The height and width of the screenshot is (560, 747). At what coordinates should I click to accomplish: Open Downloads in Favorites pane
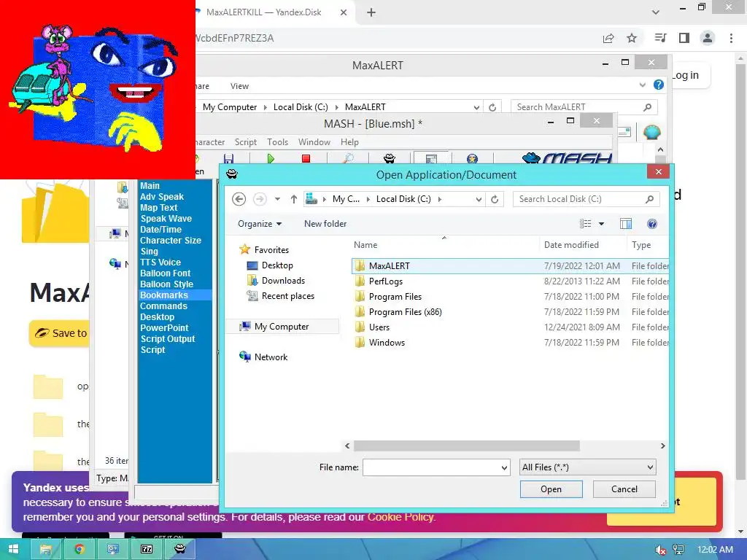click(x=283, y=281)
